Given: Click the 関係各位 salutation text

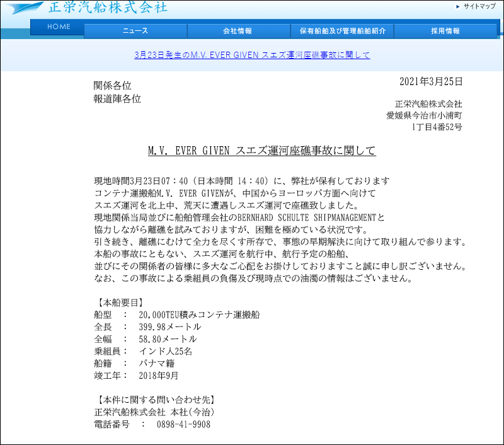Looking at the screenshot, I should [113, 86].
